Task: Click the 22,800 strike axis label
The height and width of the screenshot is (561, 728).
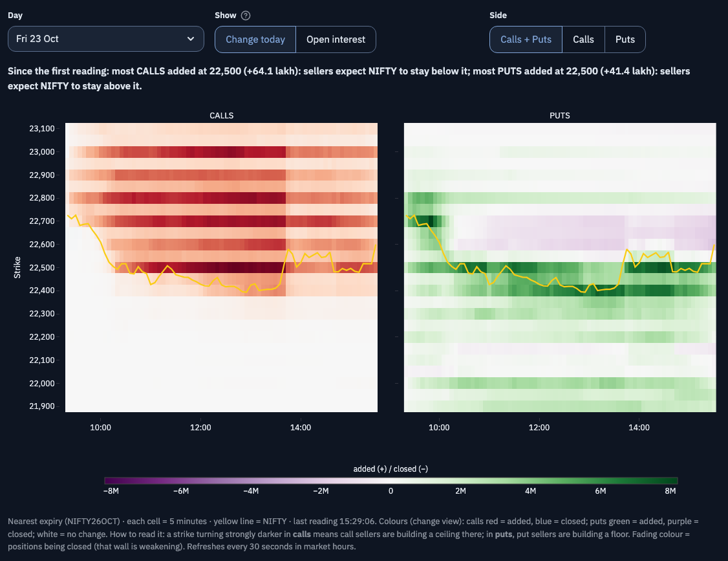Action: point(42,197)
